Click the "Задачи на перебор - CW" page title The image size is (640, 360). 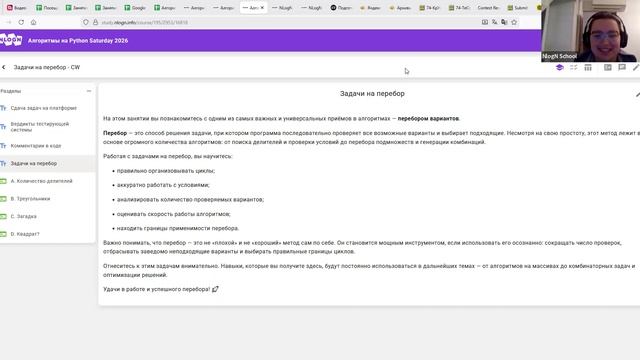point(47,67)
